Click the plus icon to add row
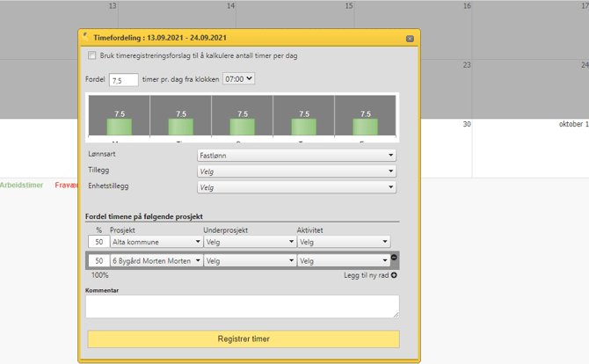Viewport: 589px width, 364px height. pos(394,275)
